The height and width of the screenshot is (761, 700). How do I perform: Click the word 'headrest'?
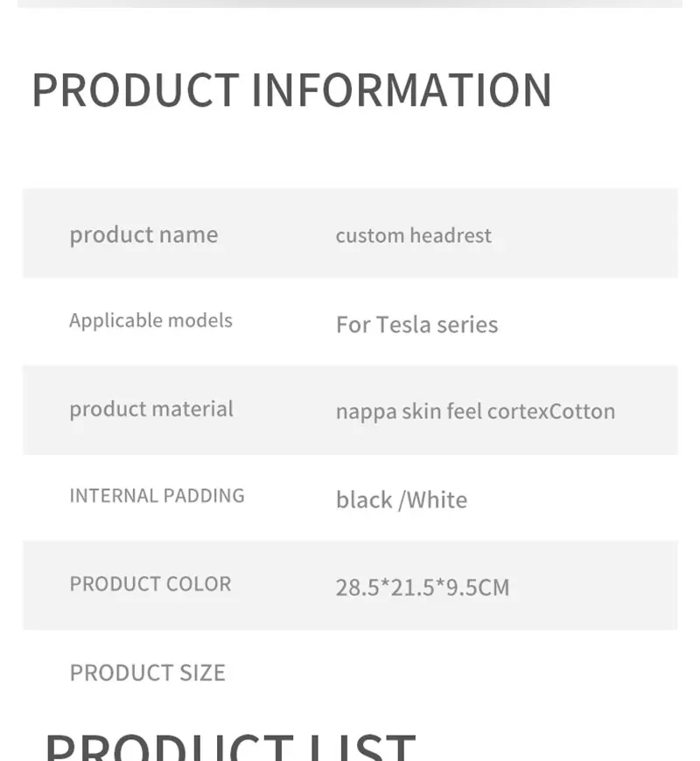click(x=451, y=235)
